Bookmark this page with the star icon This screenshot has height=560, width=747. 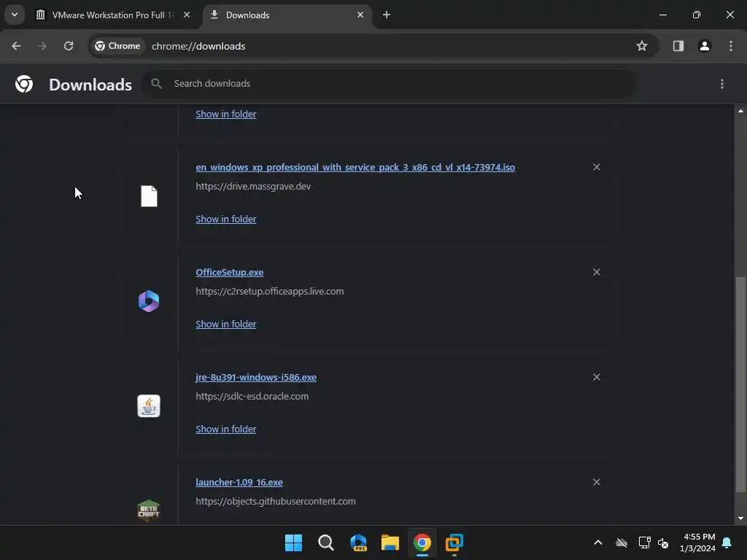[642, 46]
